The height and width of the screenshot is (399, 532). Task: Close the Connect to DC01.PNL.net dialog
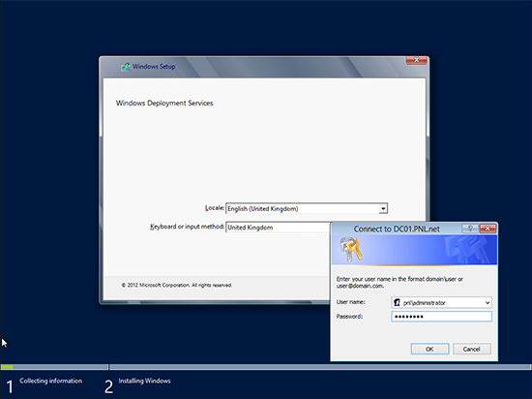click(488, 229)
